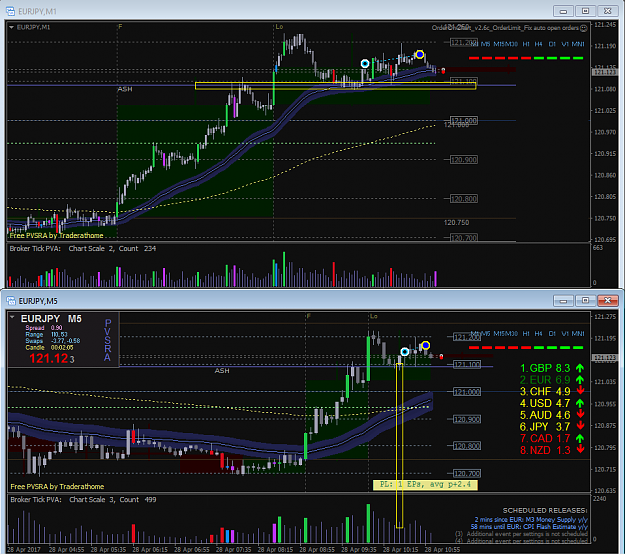This screenshot has height=555, width=625.
Task: Click the 120.800 price level label in M1 chart
Action: pos(464,199)
